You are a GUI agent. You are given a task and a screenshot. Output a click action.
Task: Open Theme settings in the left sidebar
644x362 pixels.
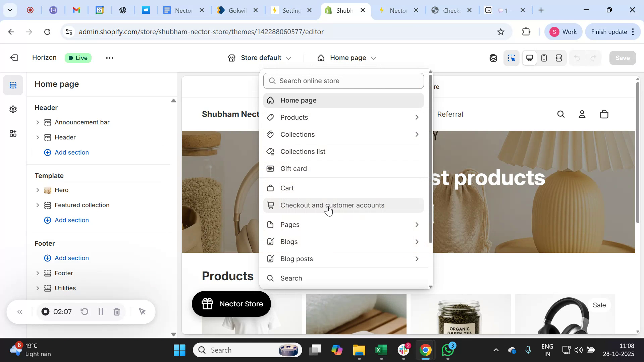tap(13, 109)
